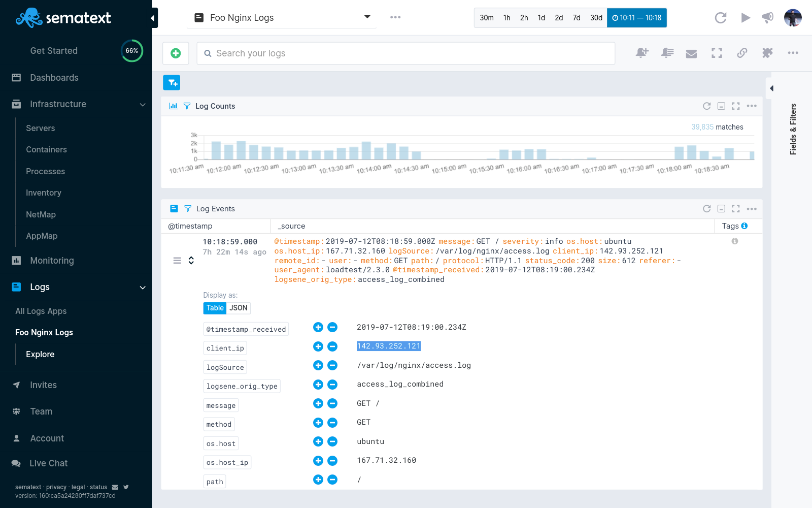Open saved queries bell-list icon
This screenshot has height=508, width=812.
click(667, 53)
